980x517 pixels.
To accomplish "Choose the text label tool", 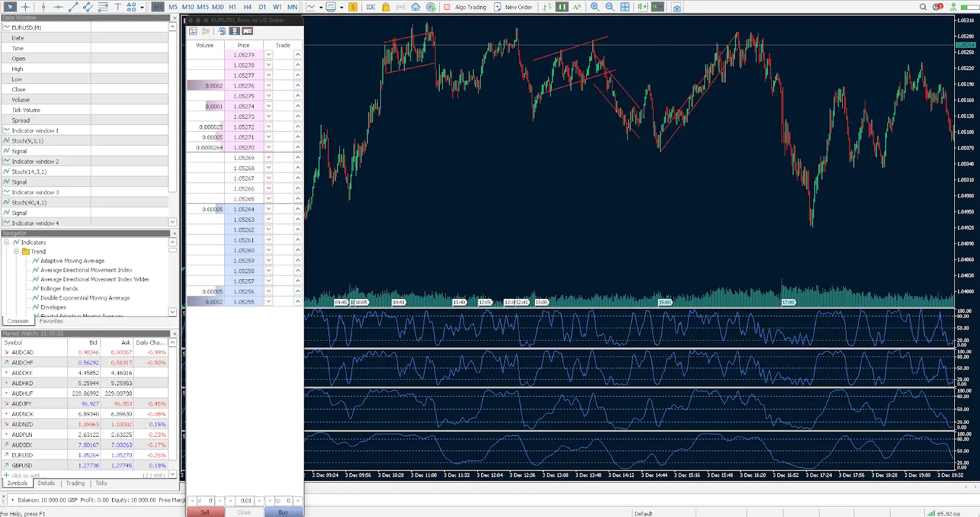I will click(x=118, y=7).
